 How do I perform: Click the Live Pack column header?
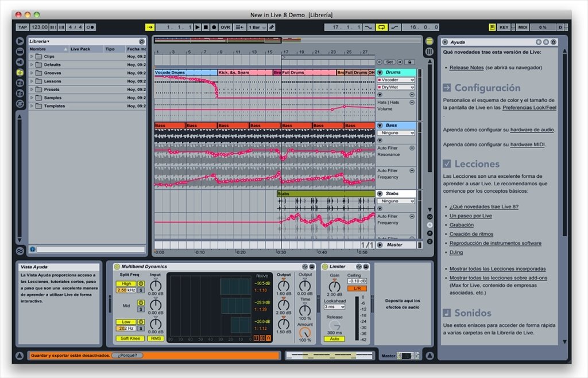pos(86,49)
